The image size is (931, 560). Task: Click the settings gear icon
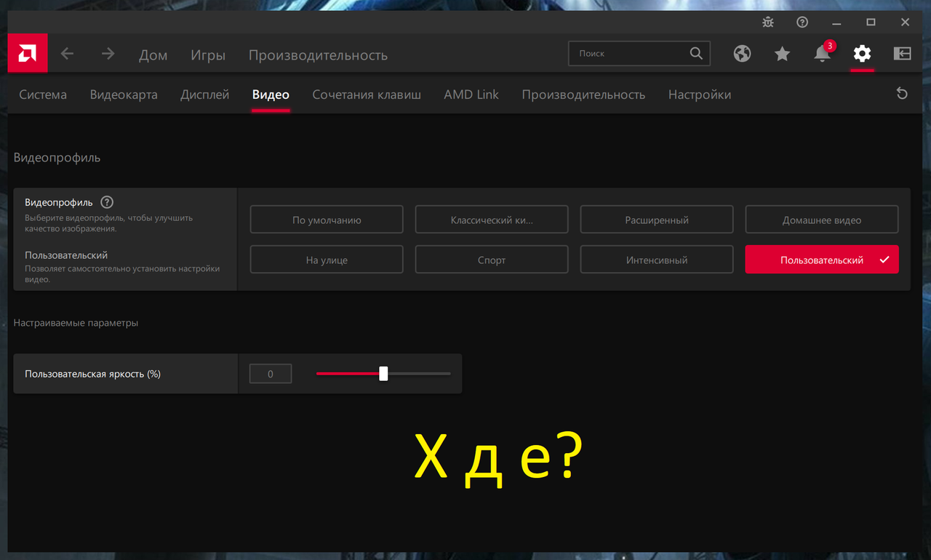862,53
